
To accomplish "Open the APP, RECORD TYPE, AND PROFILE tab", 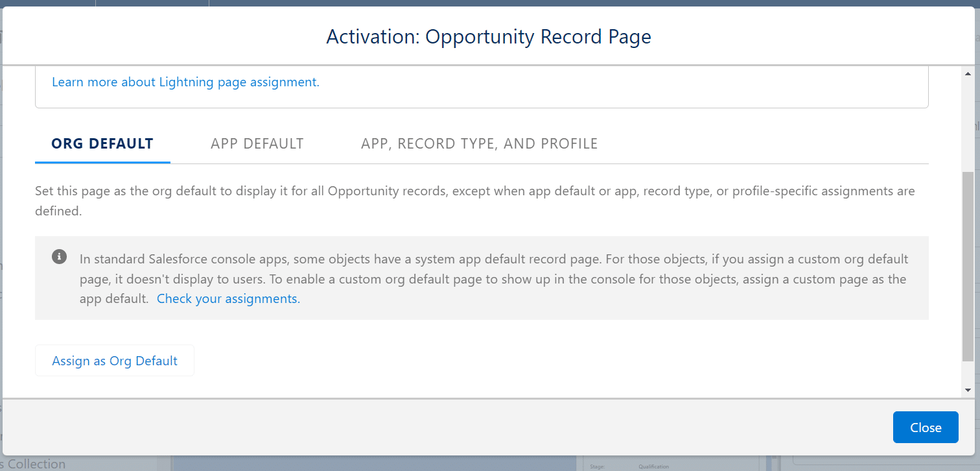I will (x=480, y=143).
